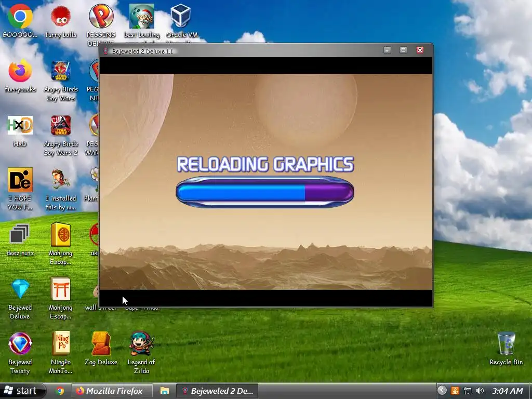532x399 pixels.
Task: Click the network connection tray icon
Action: point(468,391)
